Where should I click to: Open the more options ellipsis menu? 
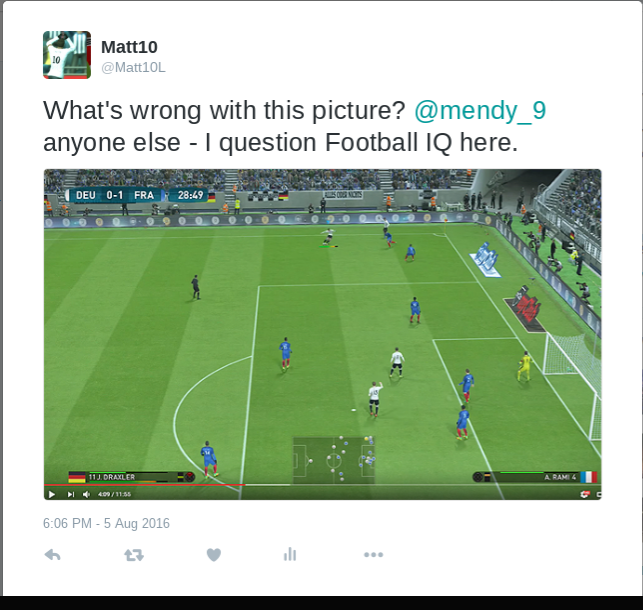pyautogui.click(x=374, y=555)
